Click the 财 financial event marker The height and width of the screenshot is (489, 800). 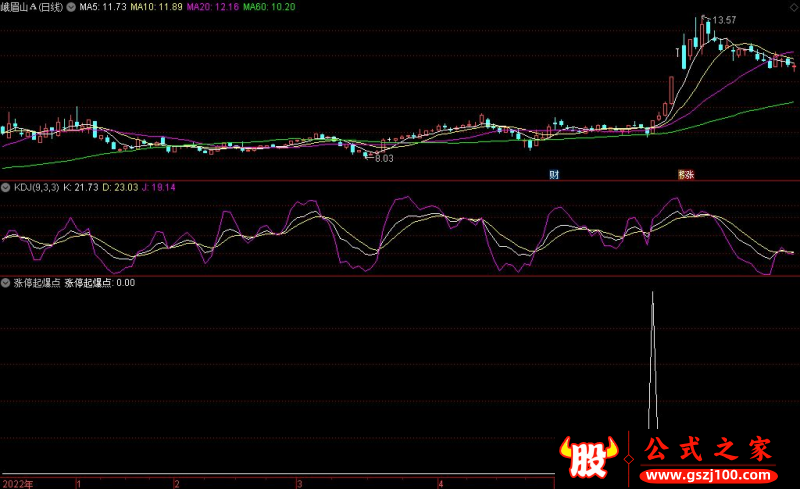pos(554,175)
